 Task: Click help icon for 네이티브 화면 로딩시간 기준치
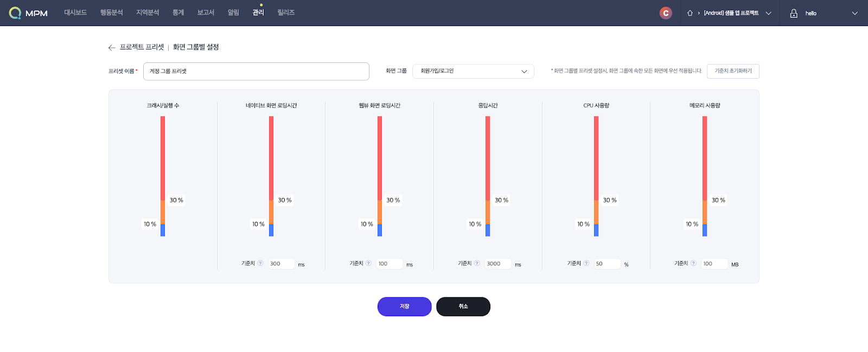(260, 264)
